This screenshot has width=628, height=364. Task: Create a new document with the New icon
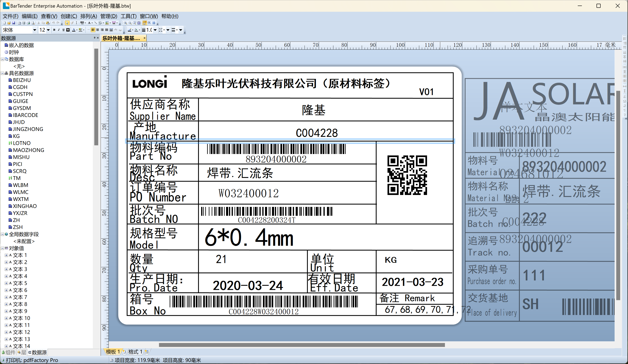tap(4, 23)
